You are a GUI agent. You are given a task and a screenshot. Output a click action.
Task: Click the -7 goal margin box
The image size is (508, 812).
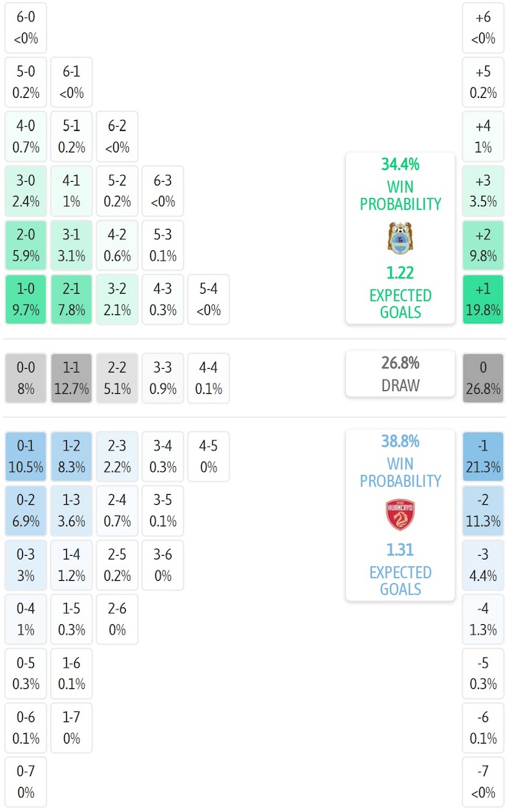[x=483, y=782]
